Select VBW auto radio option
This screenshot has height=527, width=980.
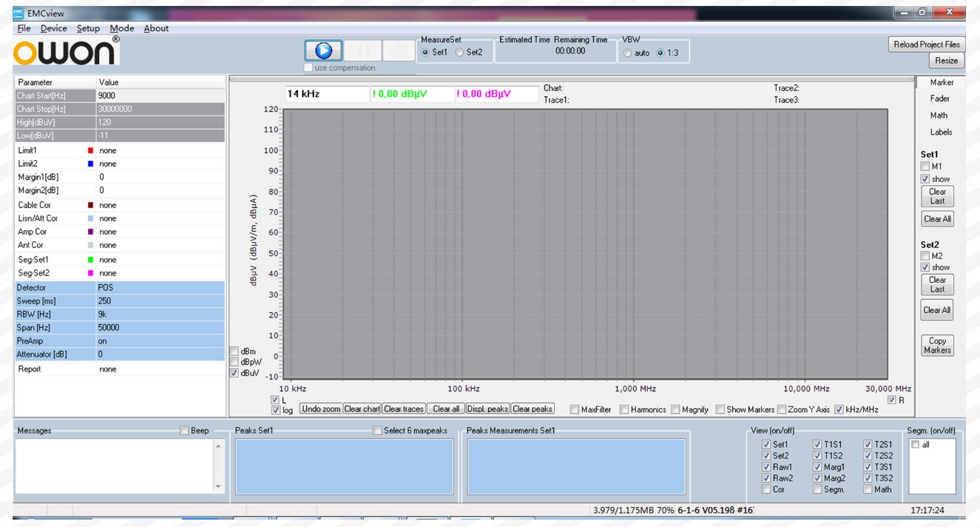(x=628, y=53)
